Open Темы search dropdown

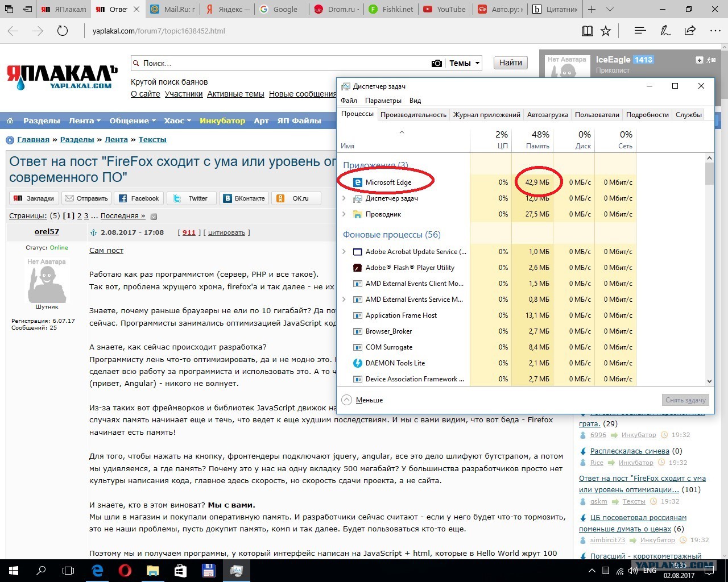(465, 63)
